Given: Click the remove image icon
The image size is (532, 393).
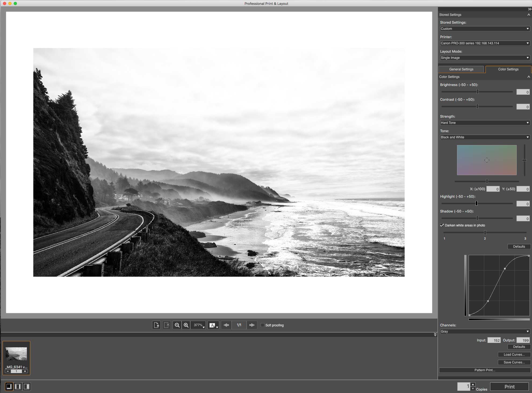Looking at the screenshot, I should pos(167,325).
